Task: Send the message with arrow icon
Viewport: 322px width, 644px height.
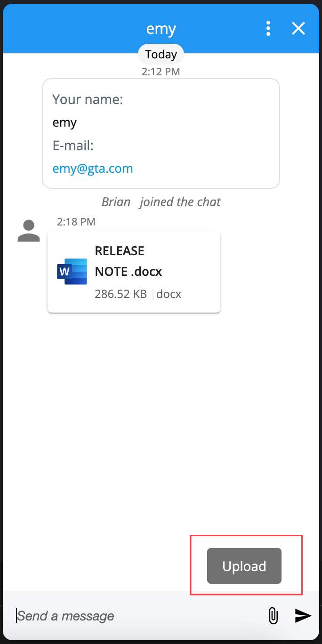Action: tap(303, 615)
